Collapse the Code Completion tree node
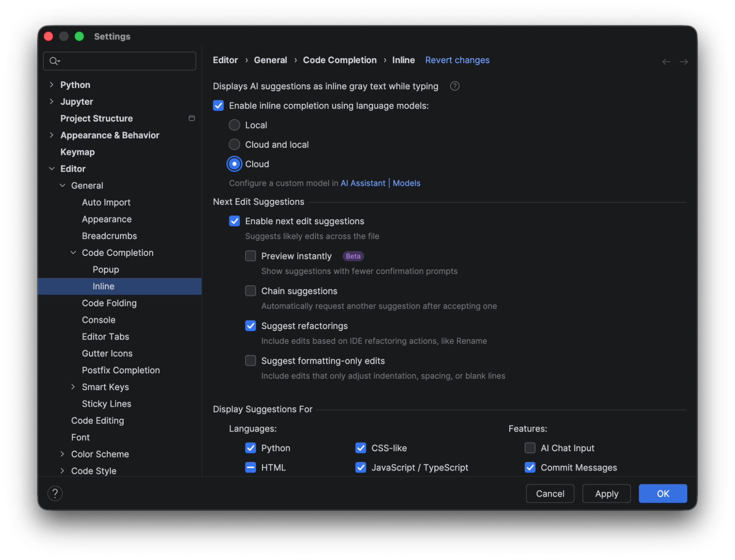The image size is (735, 560). (73, 253)
